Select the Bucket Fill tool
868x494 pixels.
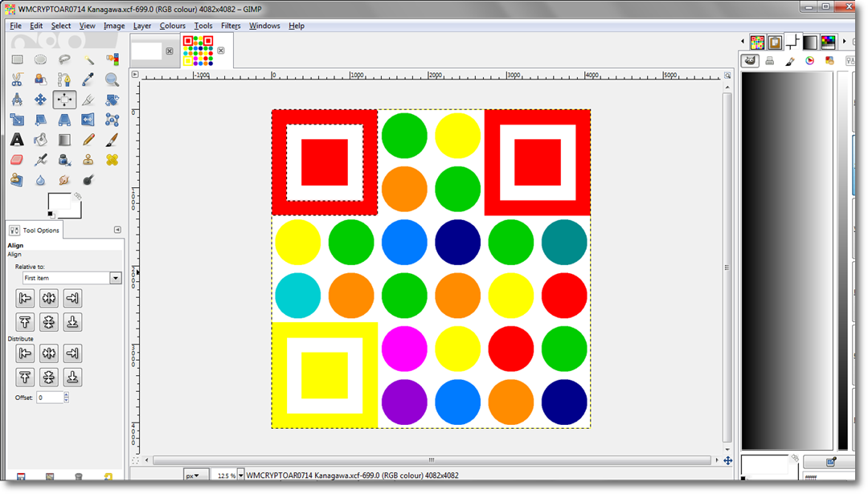(40, 140)
